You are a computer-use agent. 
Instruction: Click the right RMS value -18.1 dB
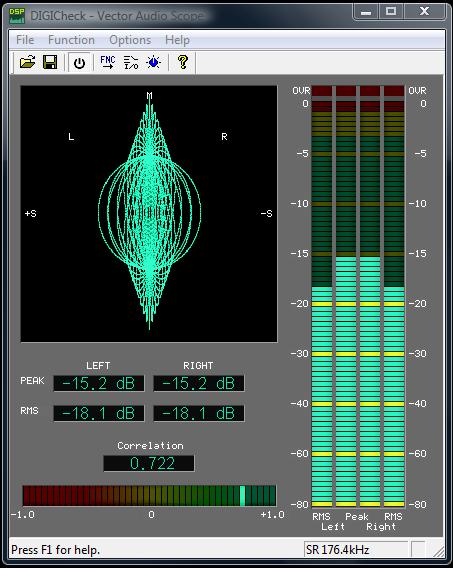point(199,413)
